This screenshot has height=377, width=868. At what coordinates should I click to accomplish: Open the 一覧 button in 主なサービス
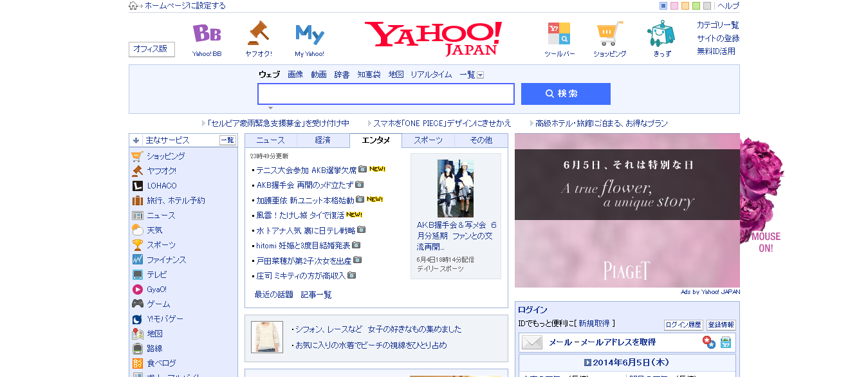[228, 140]
